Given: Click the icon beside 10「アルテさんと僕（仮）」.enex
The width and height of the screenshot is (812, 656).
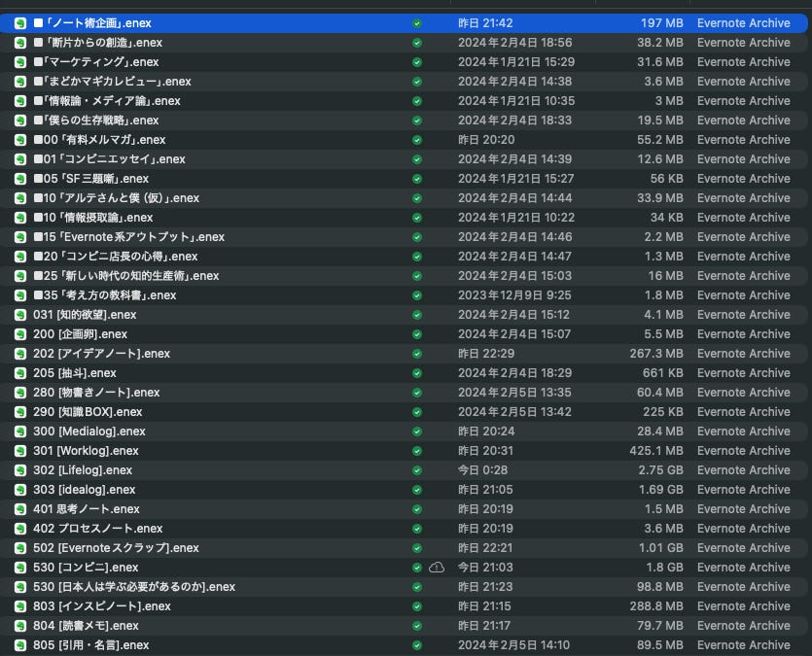Looking at the screenshot, I should click(20, 198).
